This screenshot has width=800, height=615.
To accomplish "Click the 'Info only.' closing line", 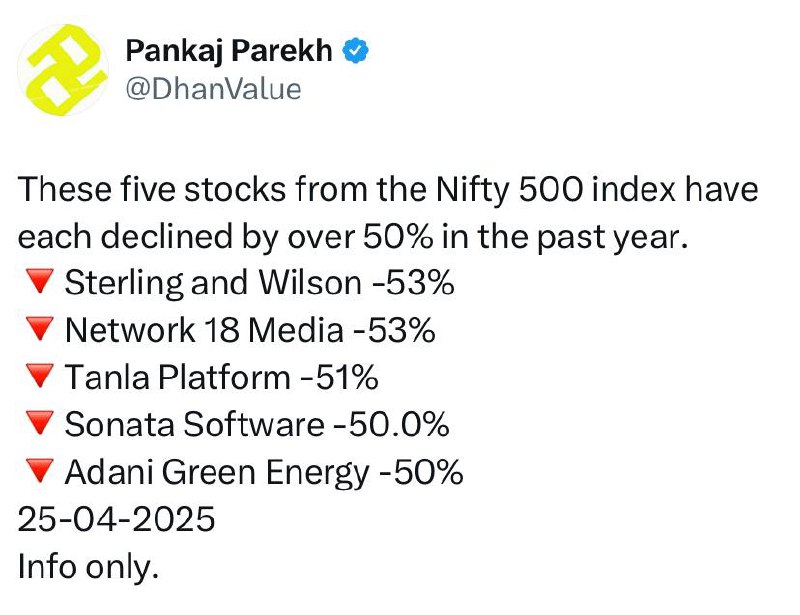I will (x=88, y=568).
